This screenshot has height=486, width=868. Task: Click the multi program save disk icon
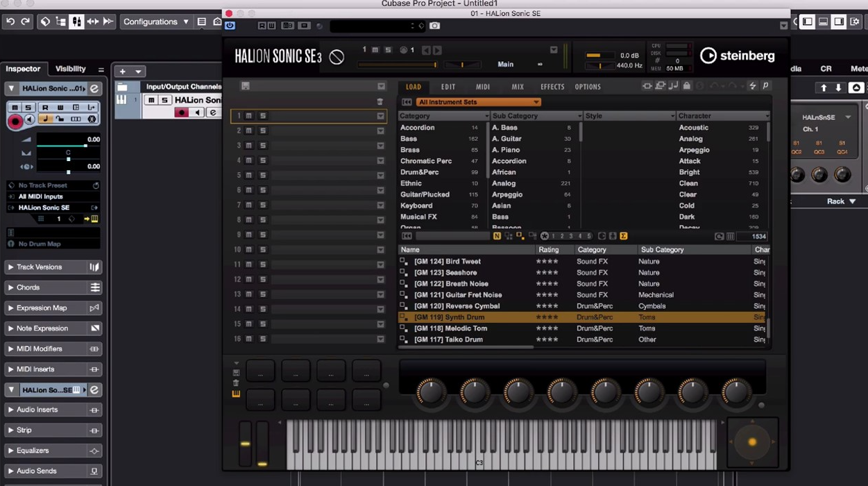click(x=245, y=86)
